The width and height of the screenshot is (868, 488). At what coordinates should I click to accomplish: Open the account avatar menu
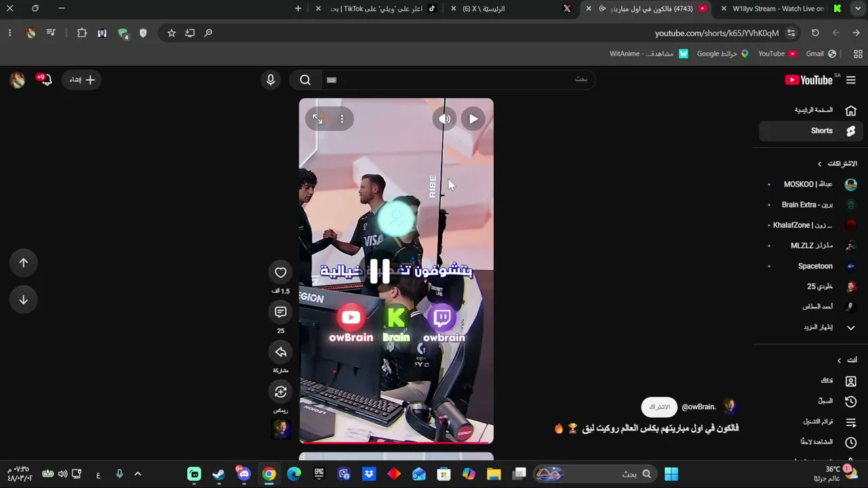pos(18,80)
